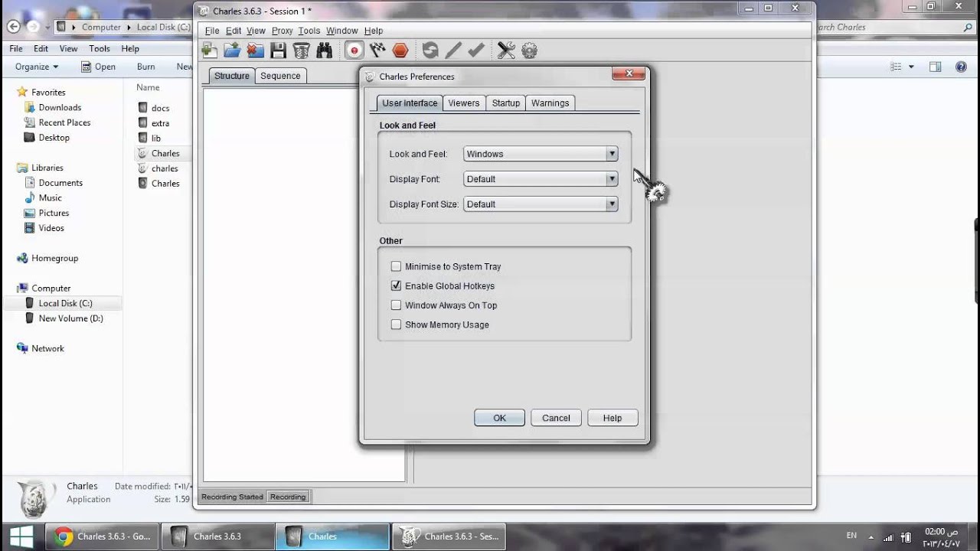
Task: Click the Open Session folder icon
Action: coord(232,51)
